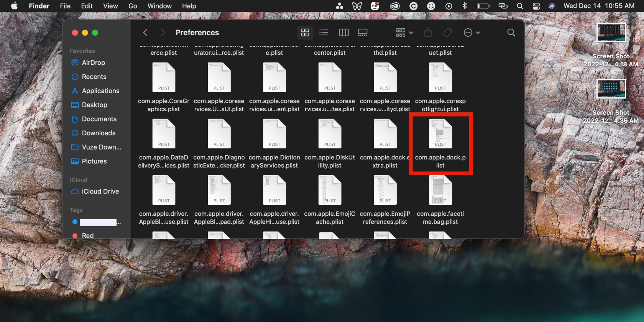The height and width of the screenshot is (322, 644).
Task: Switch to gallery view in Finder toolbar
Action: [x=363, y=33]
